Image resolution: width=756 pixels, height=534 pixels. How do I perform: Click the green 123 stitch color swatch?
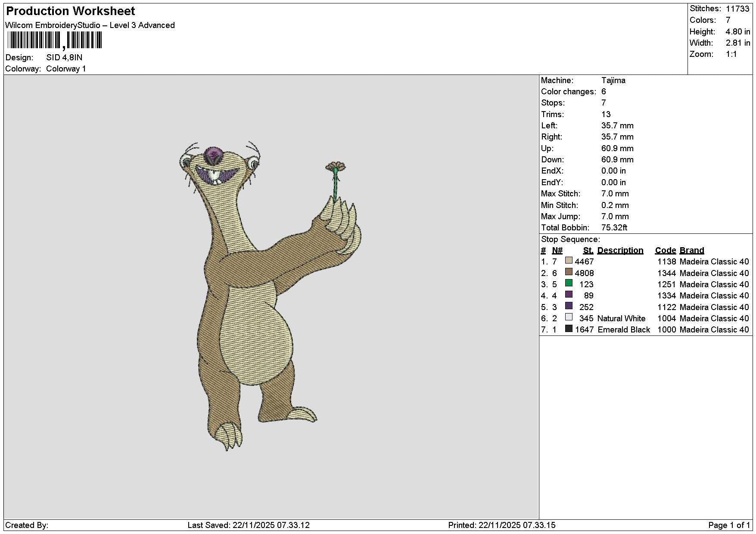(x=569, y=283)
